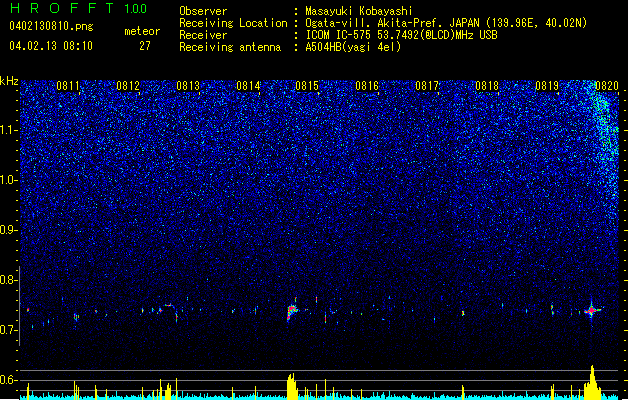Viewport: 629px width, 400px height.
Task: Click observer name Masayuki Kobayashi
Action: 359,11
